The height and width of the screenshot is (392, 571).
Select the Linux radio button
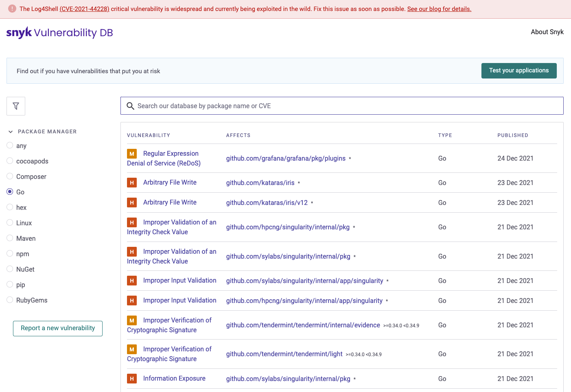[x=10, y=222]
